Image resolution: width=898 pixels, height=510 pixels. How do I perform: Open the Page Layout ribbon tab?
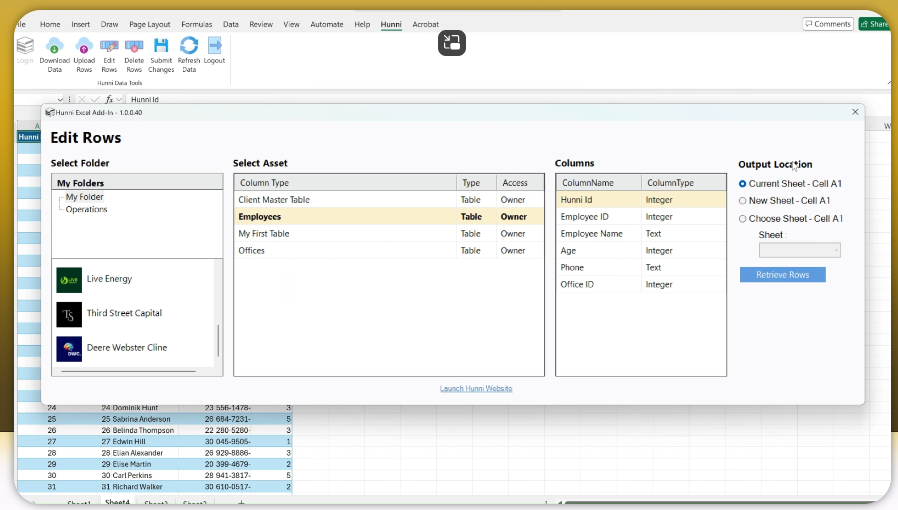(x=149, y=24)
